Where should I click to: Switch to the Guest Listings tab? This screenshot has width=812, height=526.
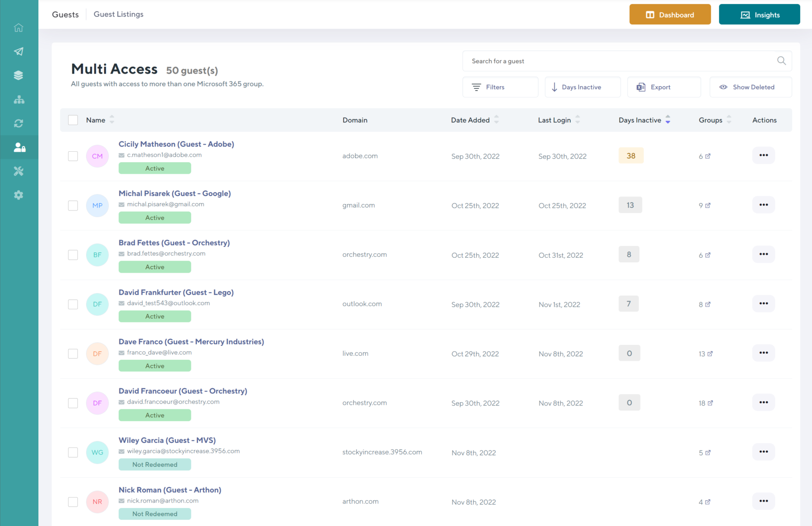tap(118, 14)
